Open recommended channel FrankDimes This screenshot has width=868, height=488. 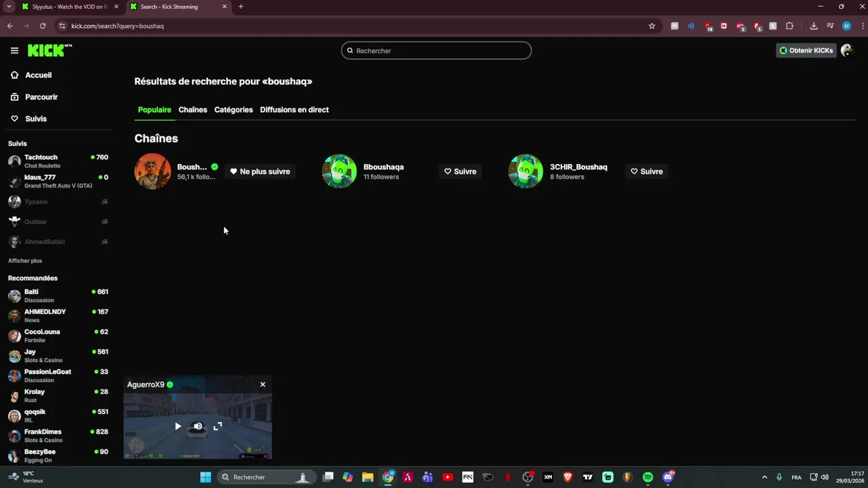(58, 436)
